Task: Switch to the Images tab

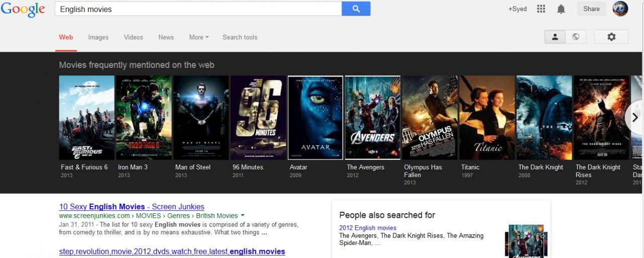Action: point(98,37)
